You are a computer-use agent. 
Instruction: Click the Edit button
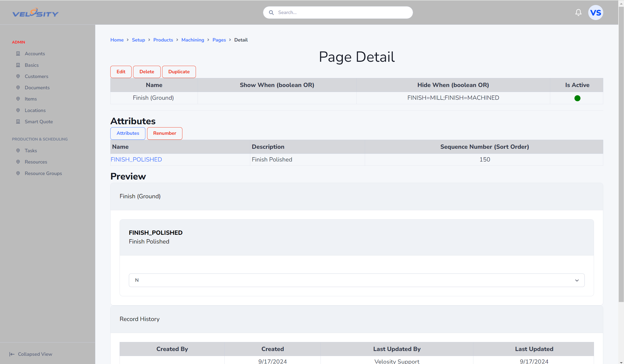tap(121, 72)
